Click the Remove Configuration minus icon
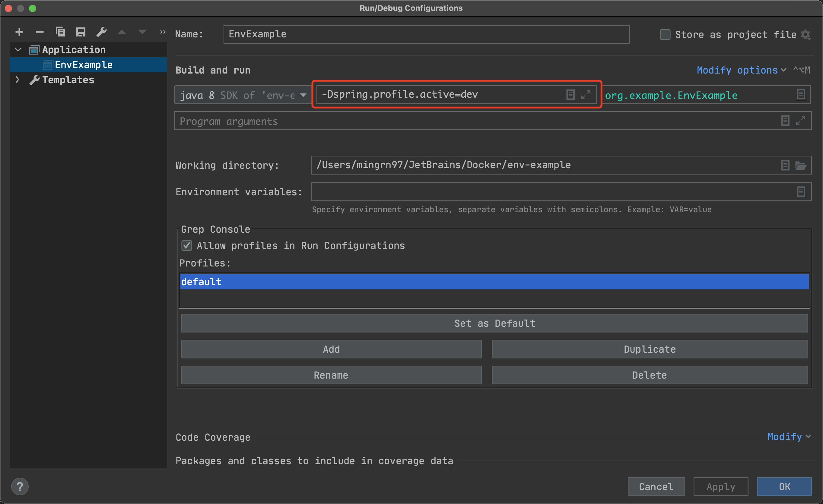The width and height of the screenshot is (823, 504). click(x=40, y=32)
